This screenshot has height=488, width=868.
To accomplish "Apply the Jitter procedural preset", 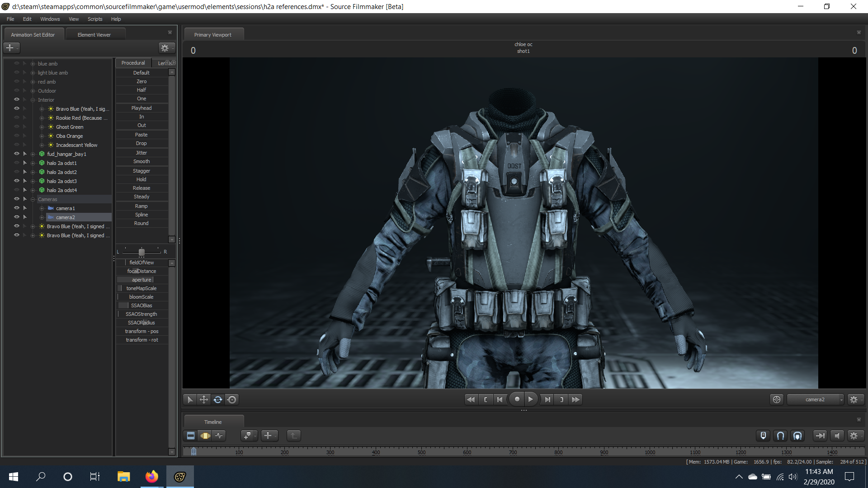I will pos(142,153).
